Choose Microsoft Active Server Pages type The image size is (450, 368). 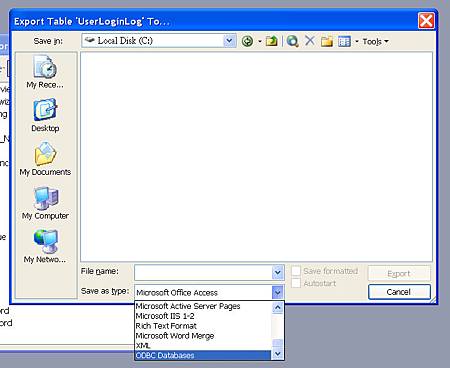point(203,306)
